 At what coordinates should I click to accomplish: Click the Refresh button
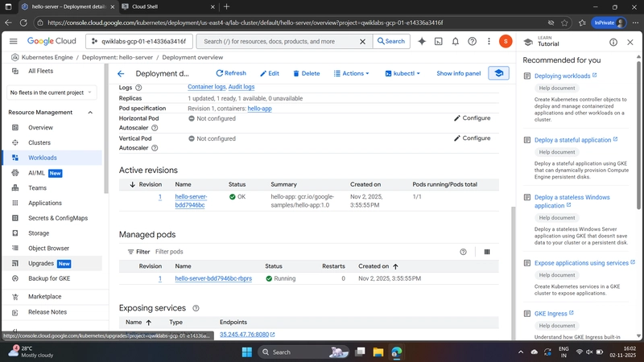coord(230,73)
